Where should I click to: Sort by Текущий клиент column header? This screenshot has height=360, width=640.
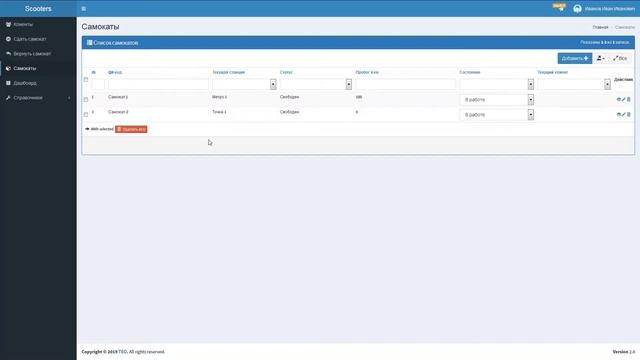(x=552, y=72)
